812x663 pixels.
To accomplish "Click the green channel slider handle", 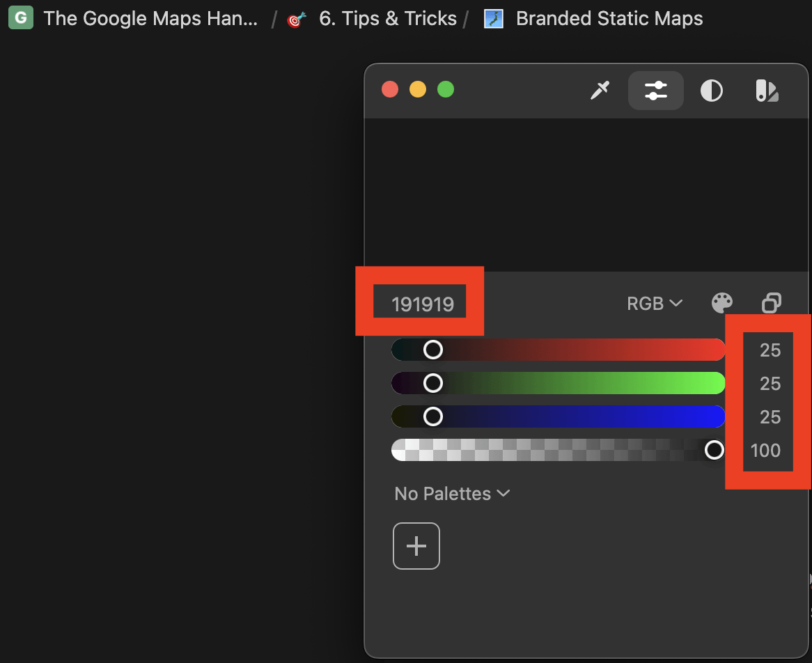I will tap(433, 383).
